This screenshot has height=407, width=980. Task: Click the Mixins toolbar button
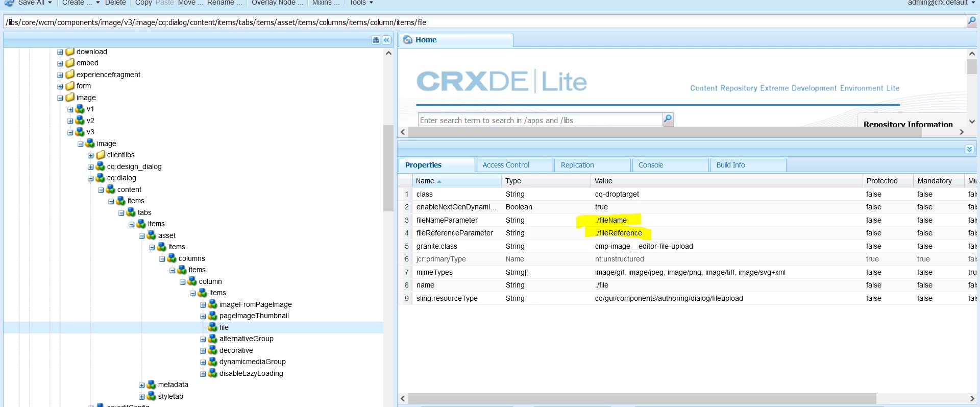(x=326, y=3)
